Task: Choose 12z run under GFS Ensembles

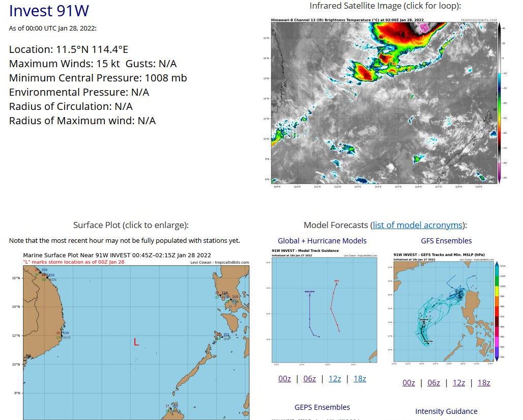Action: tap(459, 383)
